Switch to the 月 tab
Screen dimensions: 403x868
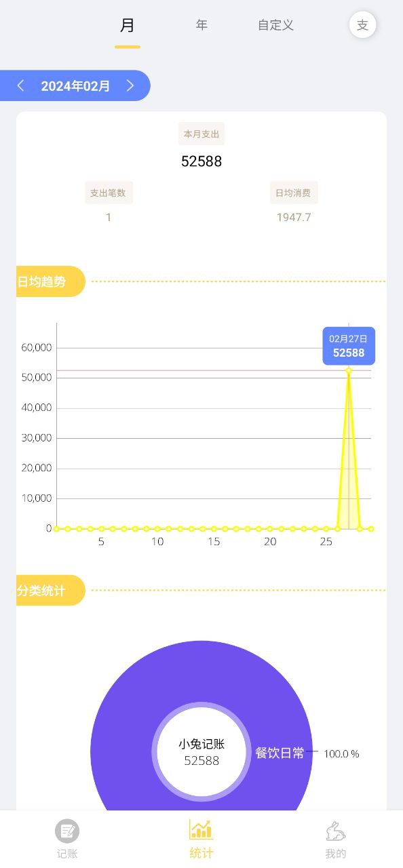tap(128, 26)
